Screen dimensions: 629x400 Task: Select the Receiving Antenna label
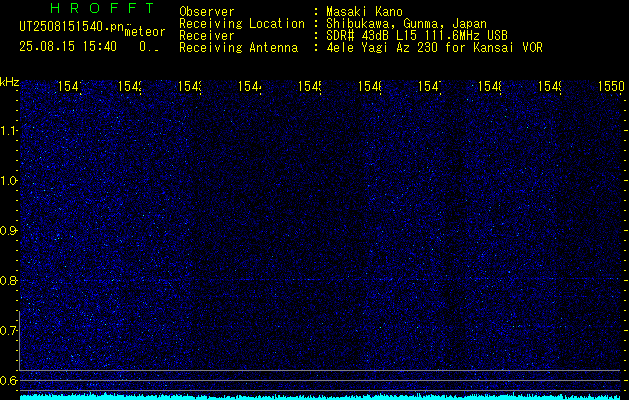(x=238, y=48)
